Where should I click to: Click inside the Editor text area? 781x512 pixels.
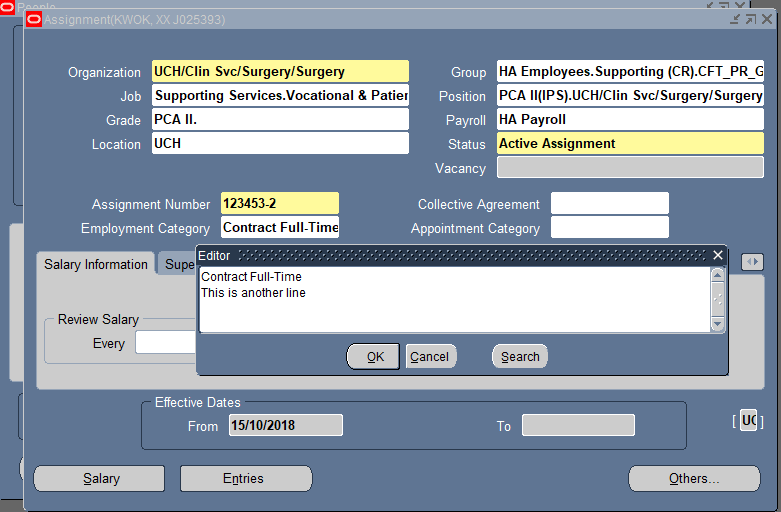455,300
